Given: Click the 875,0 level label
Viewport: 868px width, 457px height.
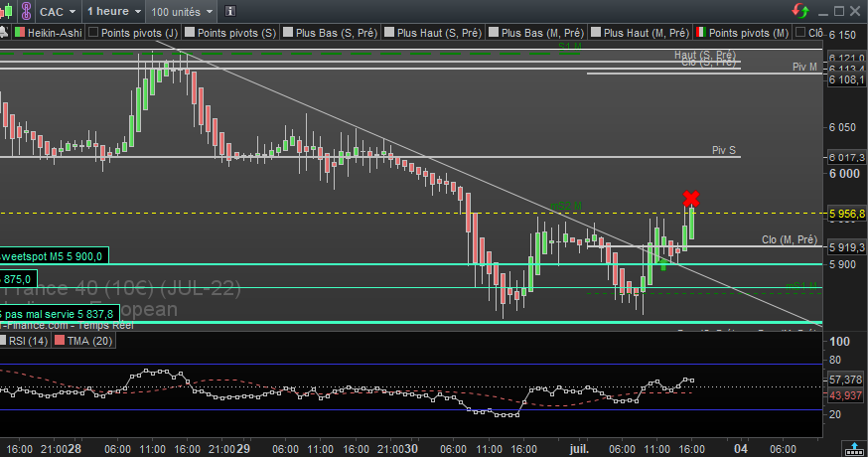Looking at the screenshot, I should point(18,278).
